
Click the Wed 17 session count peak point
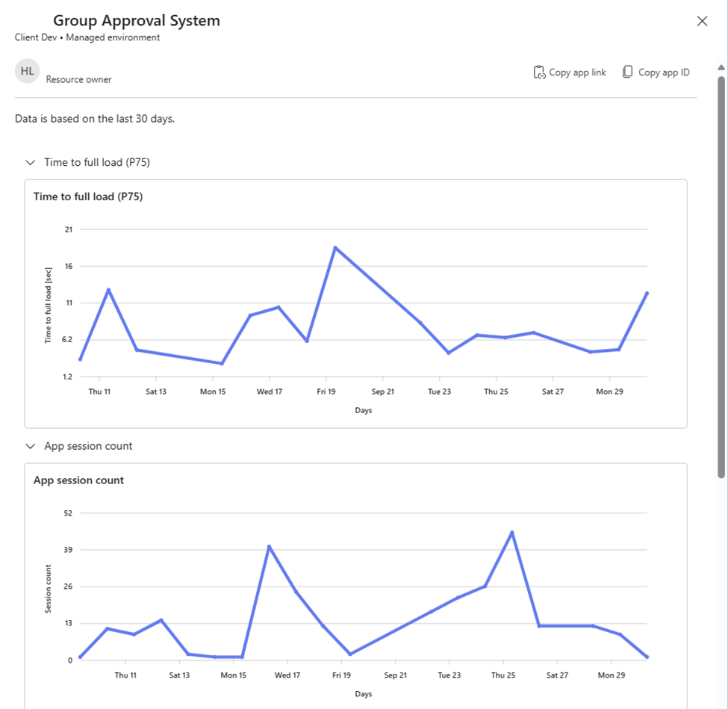269,547
